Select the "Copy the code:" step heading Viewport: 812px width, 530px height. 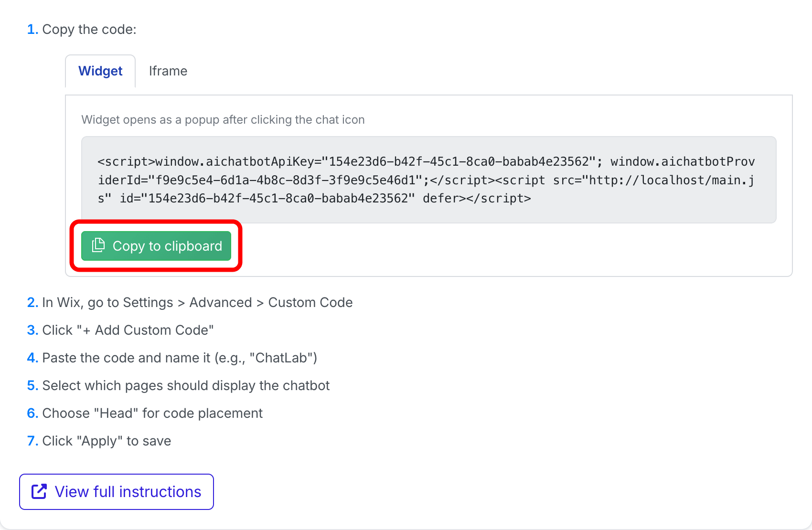coord(89,30)
